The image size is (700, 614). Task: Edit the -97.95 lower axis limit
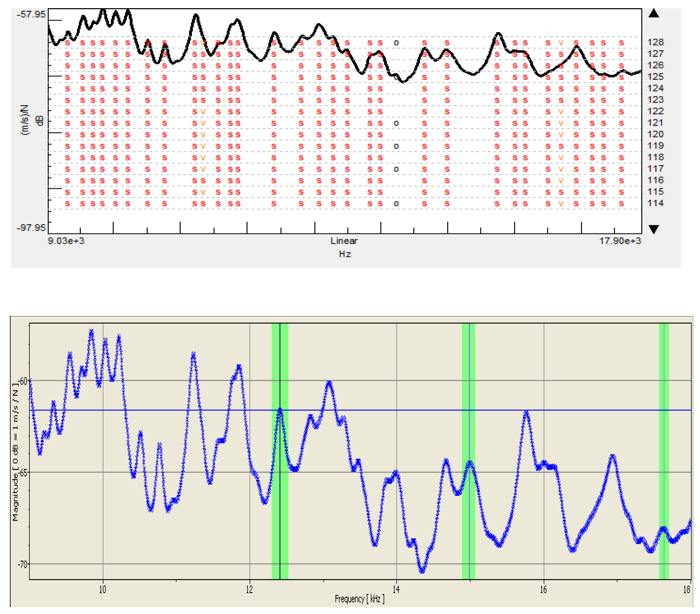point(31,227)
